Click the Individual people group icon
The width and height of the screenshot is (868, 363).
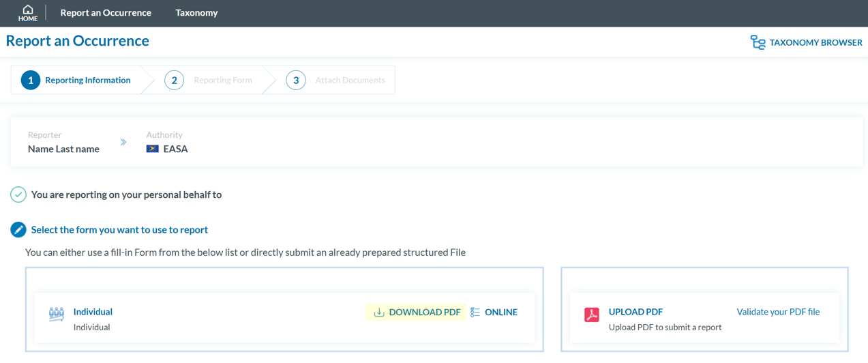pyautogui.click(x=57, y=314)
